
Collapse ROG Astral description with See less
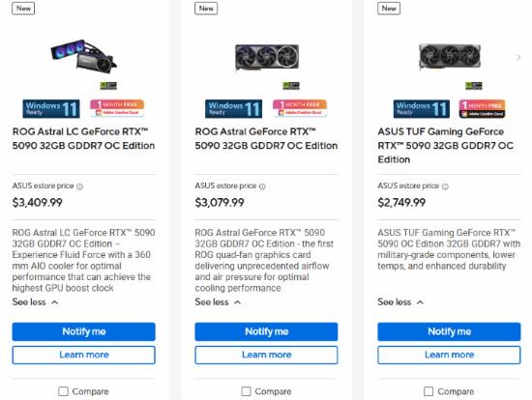tap(218, 302)
